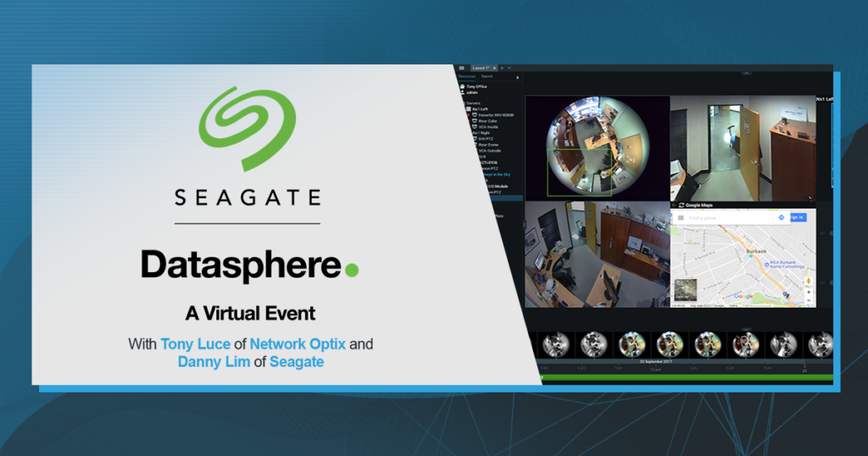Select Tony Office system in tree
This screenshot has height=456, width=868.
476,86
